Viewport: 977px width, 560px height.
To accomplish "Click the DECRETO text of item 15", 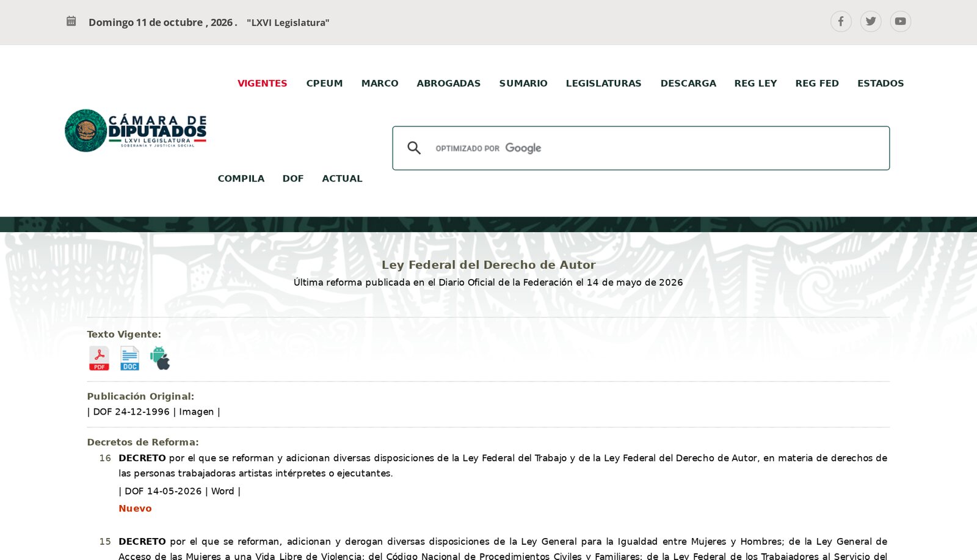I will click(x=142, y=542).
